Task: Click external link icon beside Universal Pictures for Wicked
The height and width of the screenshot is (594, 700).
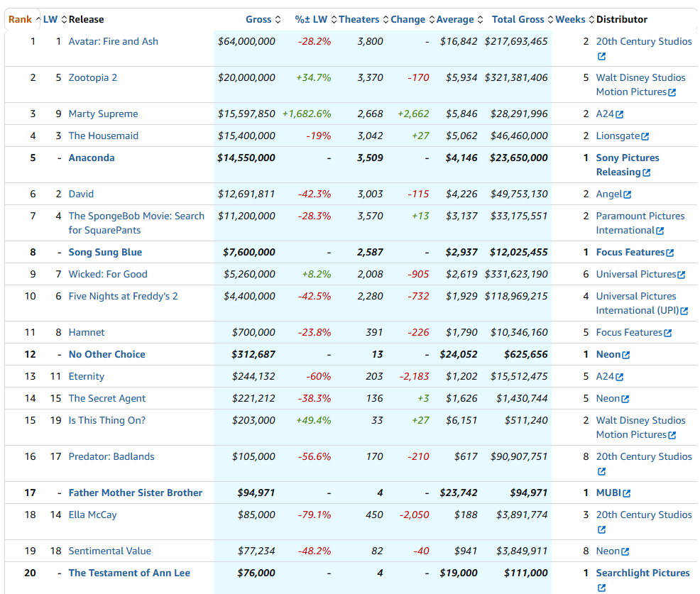Action: point(682,275)
